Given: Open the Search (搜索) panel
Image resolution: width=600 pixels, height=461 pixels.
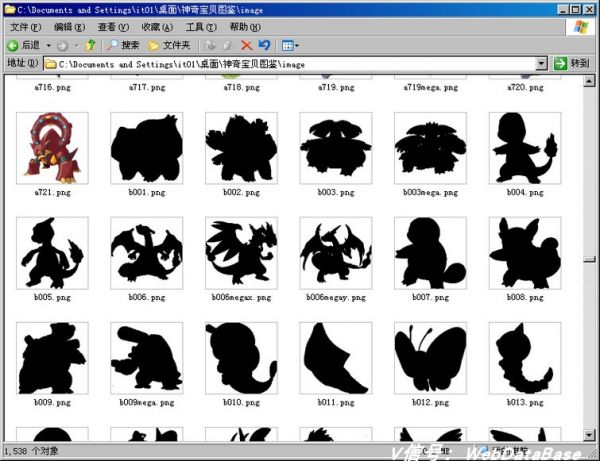Looking at the screenshot, I should tap(123, 45).
